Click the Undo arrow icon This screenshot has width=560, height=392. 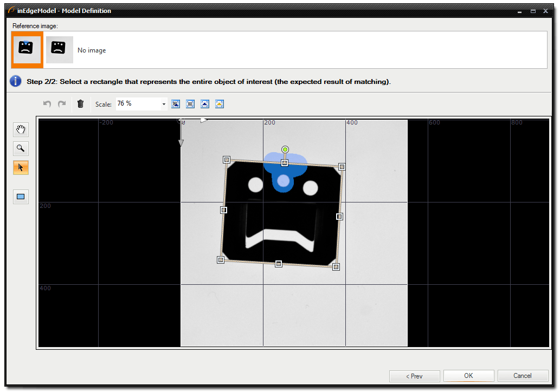click(x=47, y=103)
